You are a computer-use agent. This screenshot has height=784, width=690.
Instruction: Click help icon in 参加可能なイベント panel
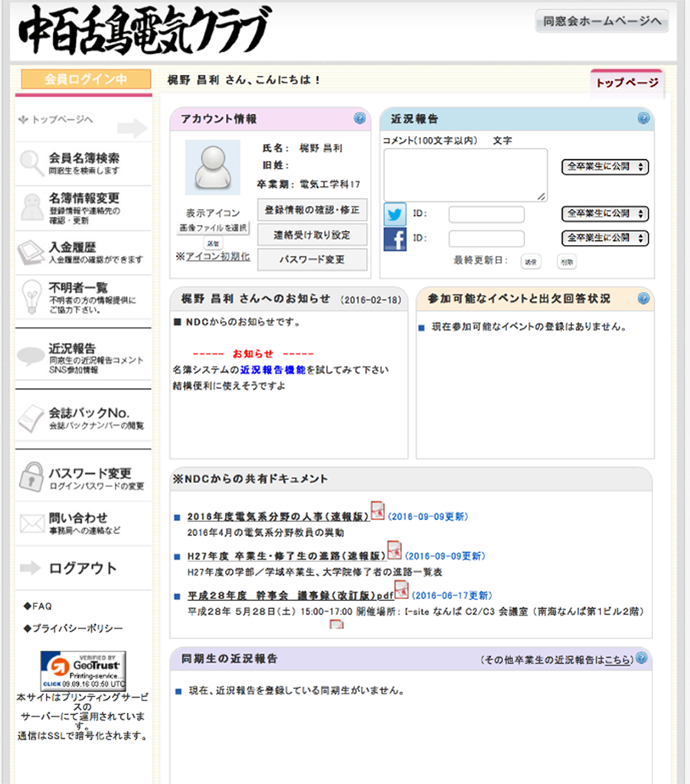[x=643, y=299]
